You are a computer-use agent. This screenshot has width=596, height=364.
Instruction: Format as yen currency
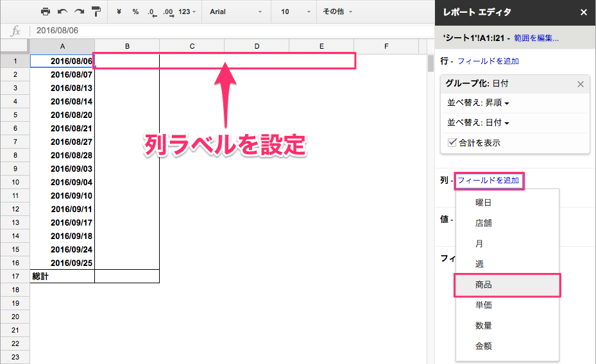pyautogui.click(x=119, y=12)
